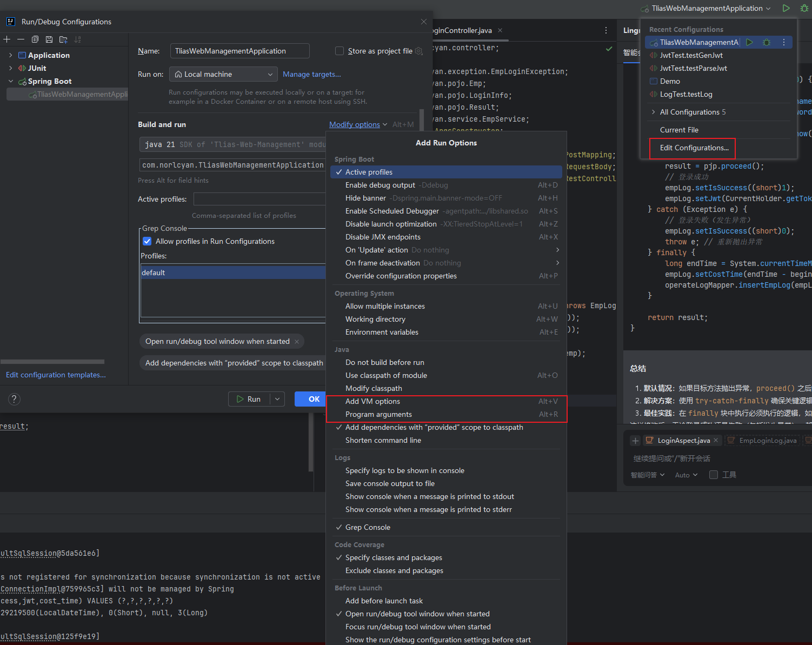
Task: Add context with the plus icon in the chat
Action: point(635,441)
